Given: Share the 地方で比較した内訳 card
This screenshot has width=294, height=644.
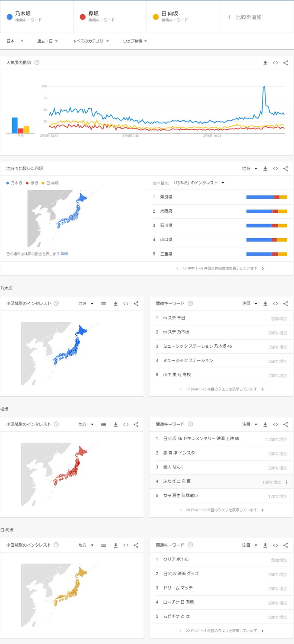Looking at the screenshot, I should point(285,169).
